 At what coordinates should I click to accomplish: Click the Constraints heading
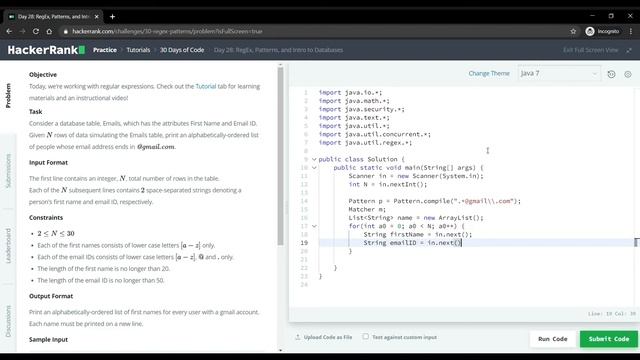click(46, 218)
